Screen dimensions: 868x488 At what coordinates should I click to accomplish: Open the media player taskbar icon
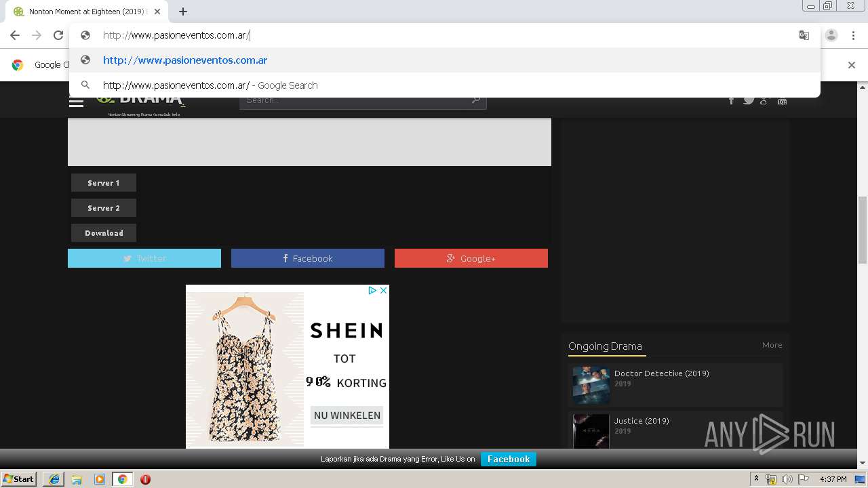pyautogui.click(x=100, y=479)
